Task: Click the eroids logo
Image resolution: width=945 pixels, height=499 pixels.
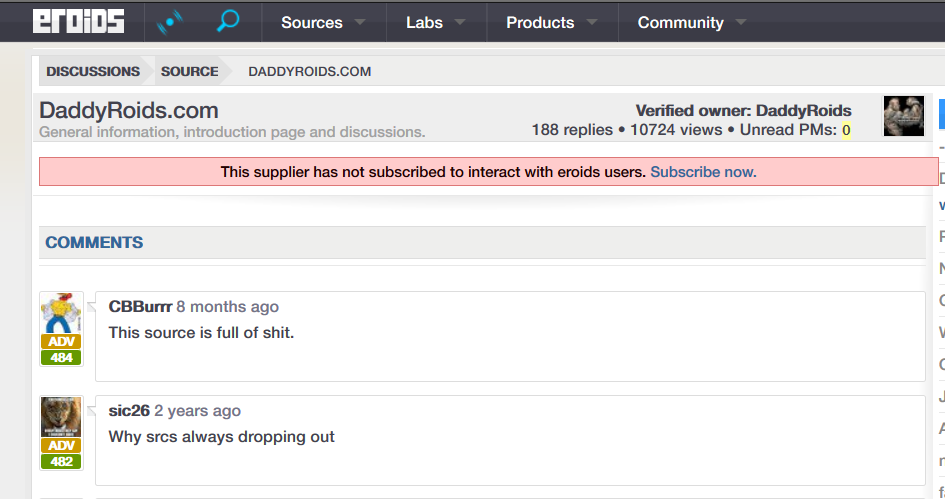Action: point(78,22)
